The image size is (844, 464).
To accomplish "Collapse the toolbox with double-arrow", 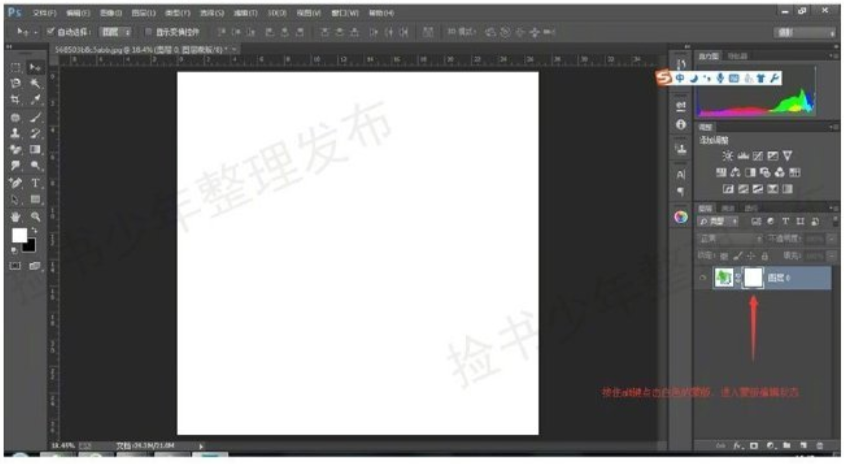I will (x=9, y=47).
